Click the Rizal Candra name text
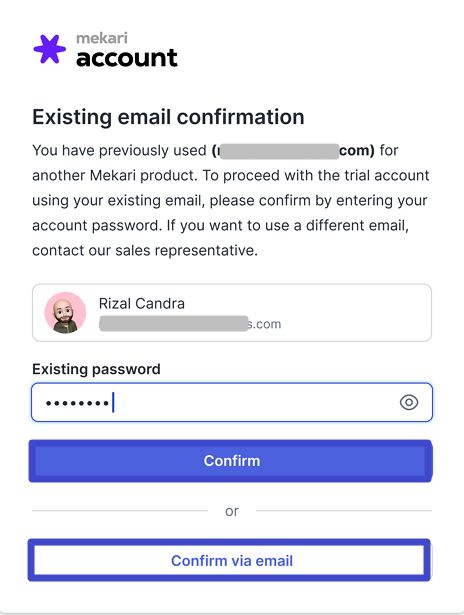 pos(142,304)
